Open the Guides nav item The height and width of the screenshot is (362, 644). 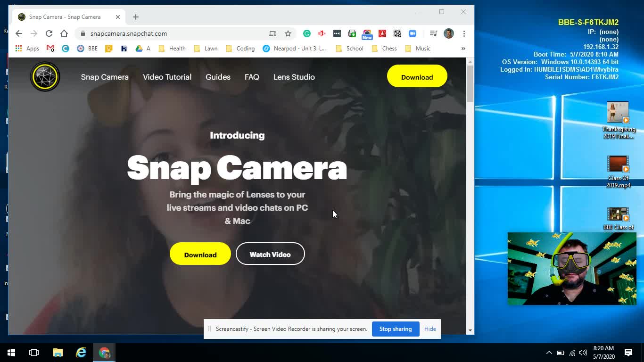pyautogui.click(x=218, y=77)
